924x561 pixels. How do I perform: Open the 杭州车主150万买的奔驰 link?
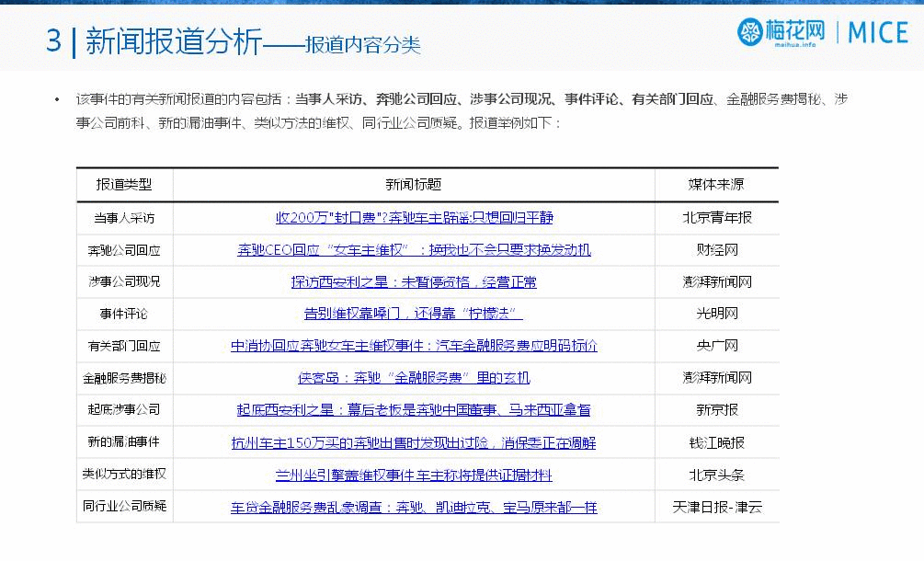(414, 442)
